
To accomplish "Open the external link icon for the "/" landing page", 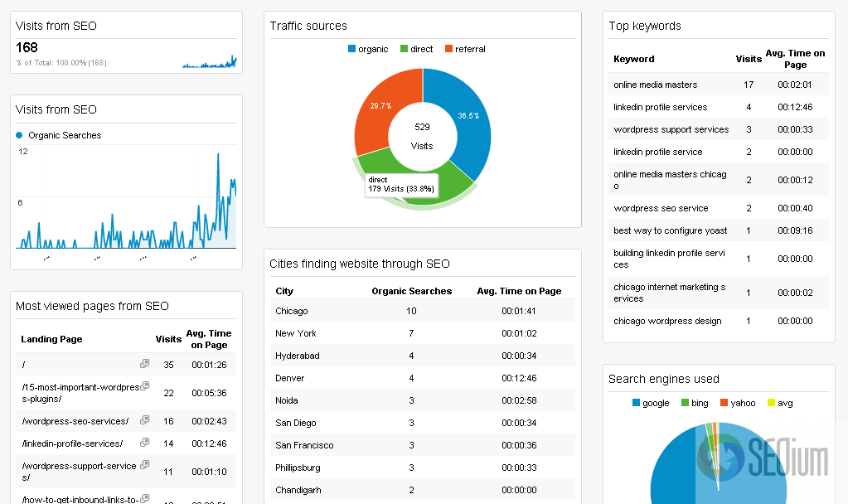I will tap(144, 363).
